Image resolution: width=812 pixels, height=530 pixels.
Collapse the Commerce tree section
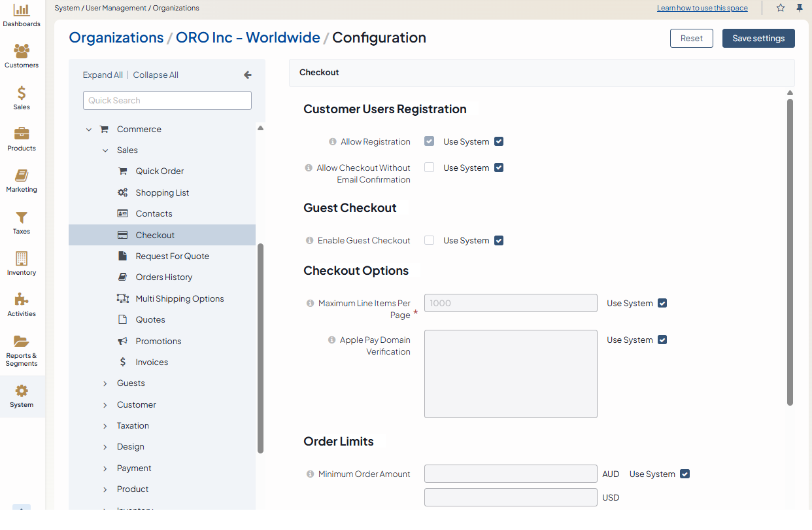pos(89,130)
